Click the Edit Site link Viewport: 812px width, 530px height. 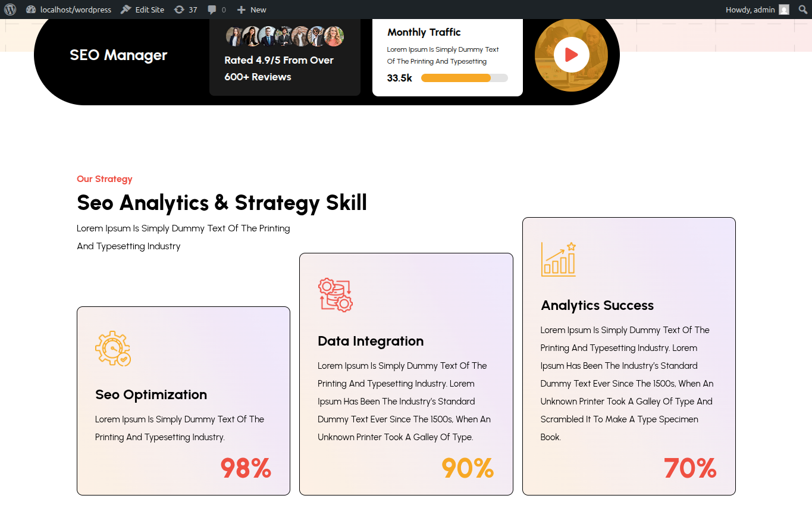[x=142, y=10]
